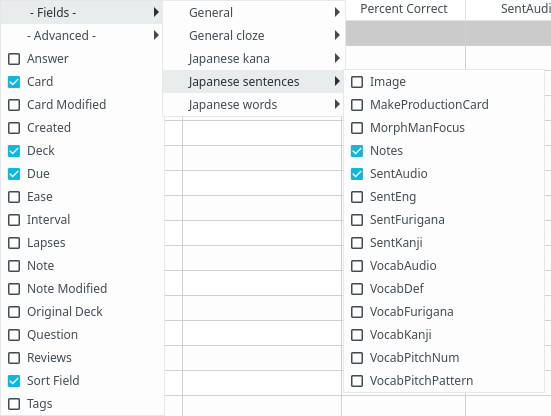The width and height of the screenshot is (551, 416).
Task: Select the highlighted gray table row
Action: [448, 33]
